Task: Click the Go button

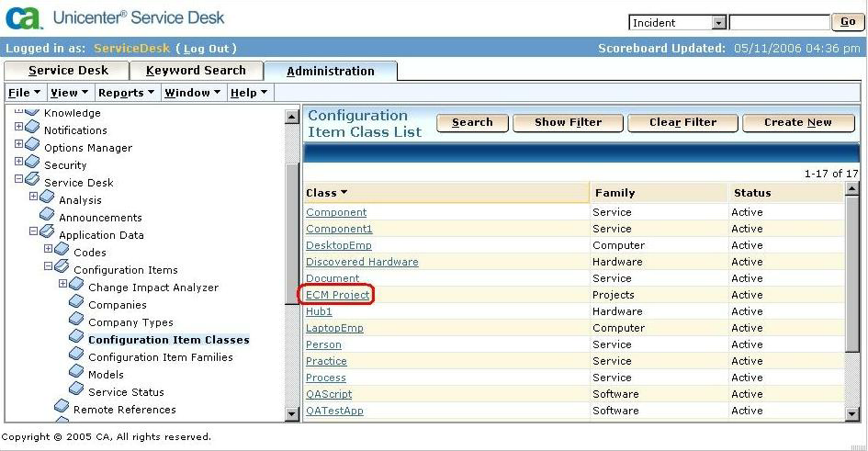Action: (x=847, y=22)
